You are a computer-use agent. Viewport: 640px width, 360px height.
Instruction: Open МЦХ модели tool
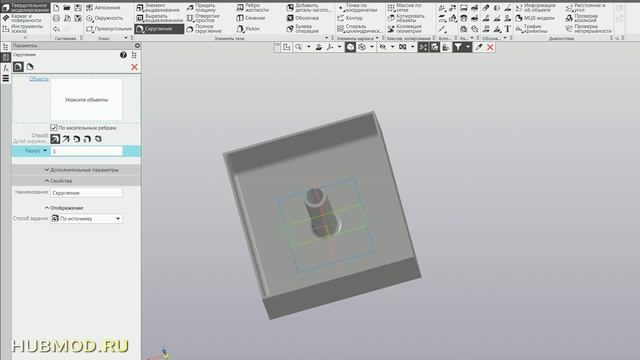pos(535,18)
